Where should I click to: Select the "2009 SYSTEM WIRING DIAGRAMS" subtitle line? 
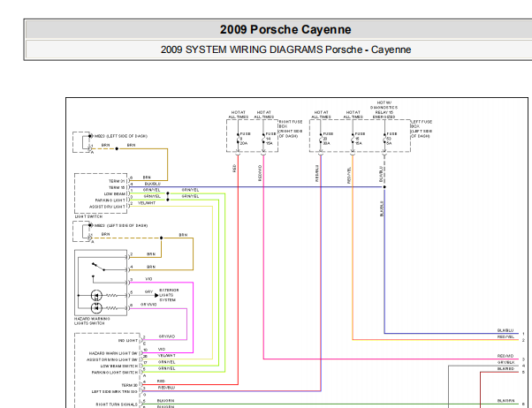pyautogui.click(x=285, y=49)
